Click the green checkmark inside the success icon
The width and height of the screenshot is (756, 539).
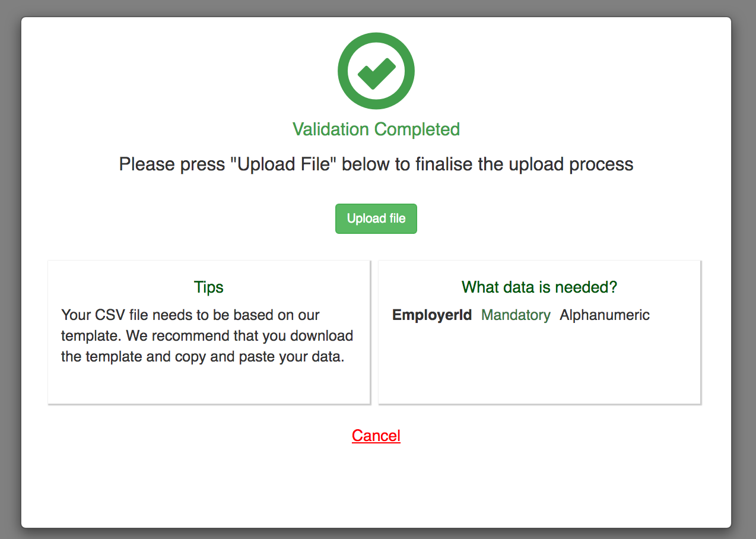(x=376, y=72)
